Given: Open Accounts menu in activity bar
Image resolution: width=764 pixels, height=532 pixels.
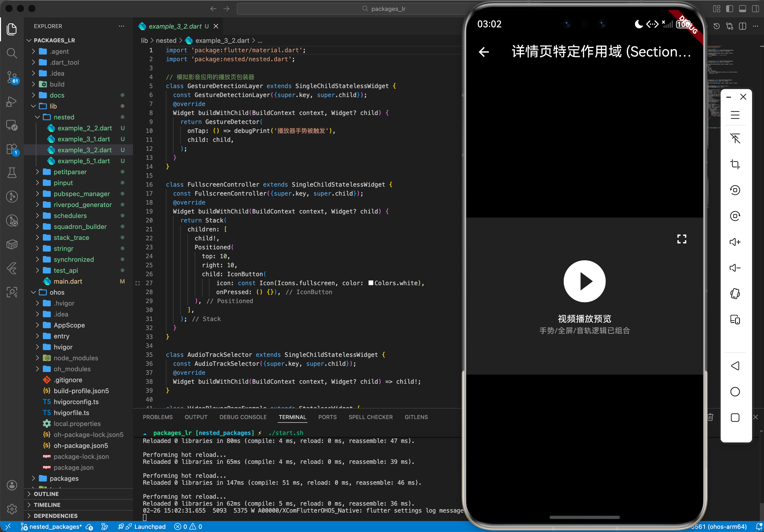Looking at the screenshot, I should click(12, 485).
